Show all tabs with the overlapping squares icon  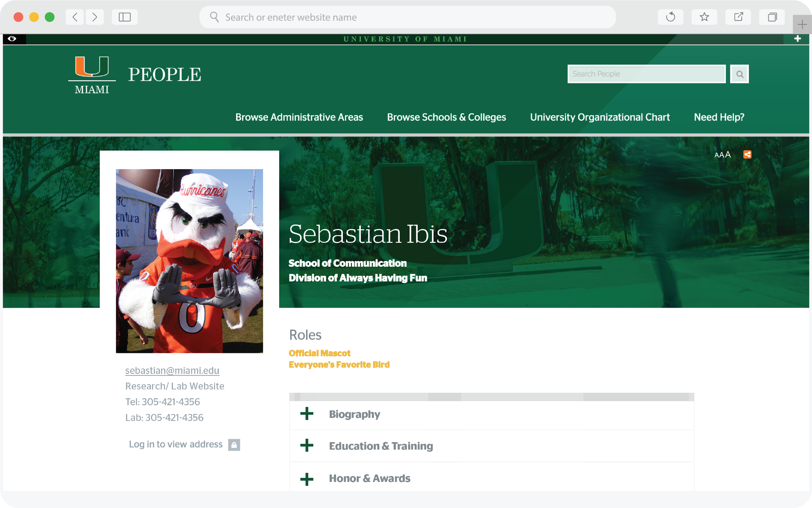(772, 17)
